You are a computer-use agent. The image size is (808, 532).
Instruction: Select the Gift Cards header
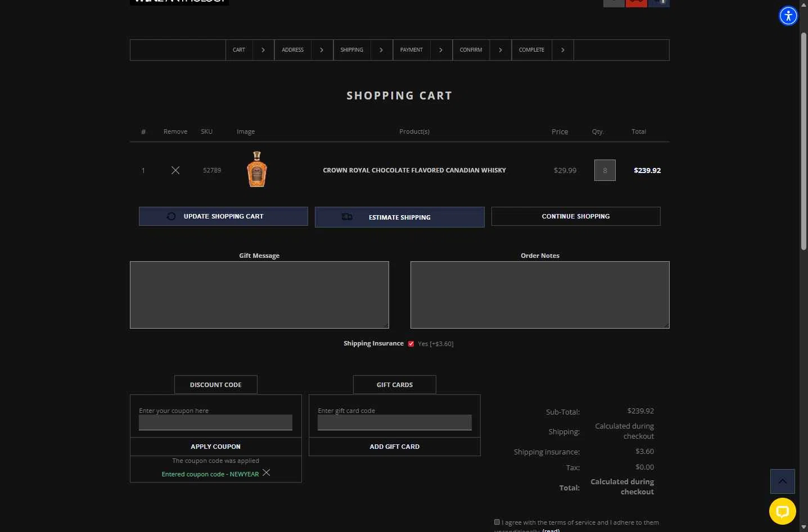pos(394,385)
